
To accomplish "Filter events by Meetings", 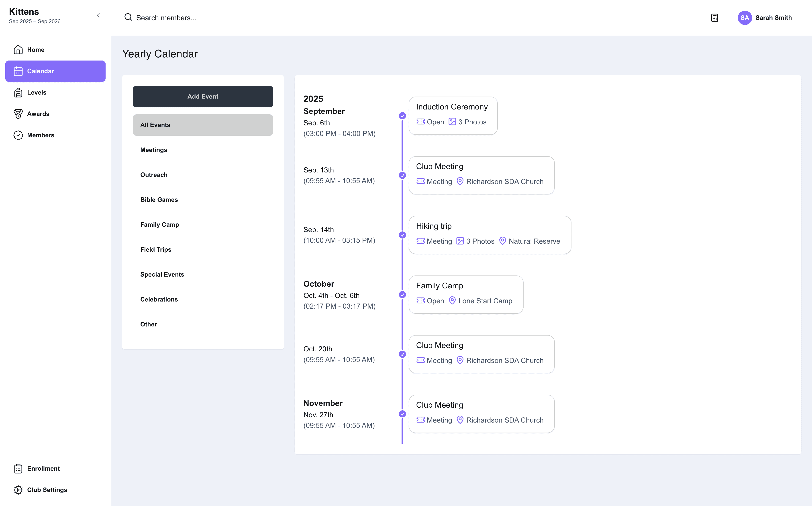I will pos(203,150).
